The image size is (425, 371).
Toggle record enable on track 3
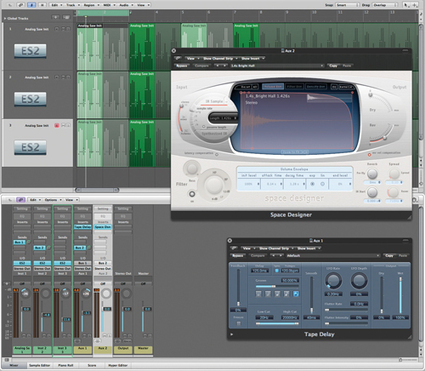tap(56, 125)
